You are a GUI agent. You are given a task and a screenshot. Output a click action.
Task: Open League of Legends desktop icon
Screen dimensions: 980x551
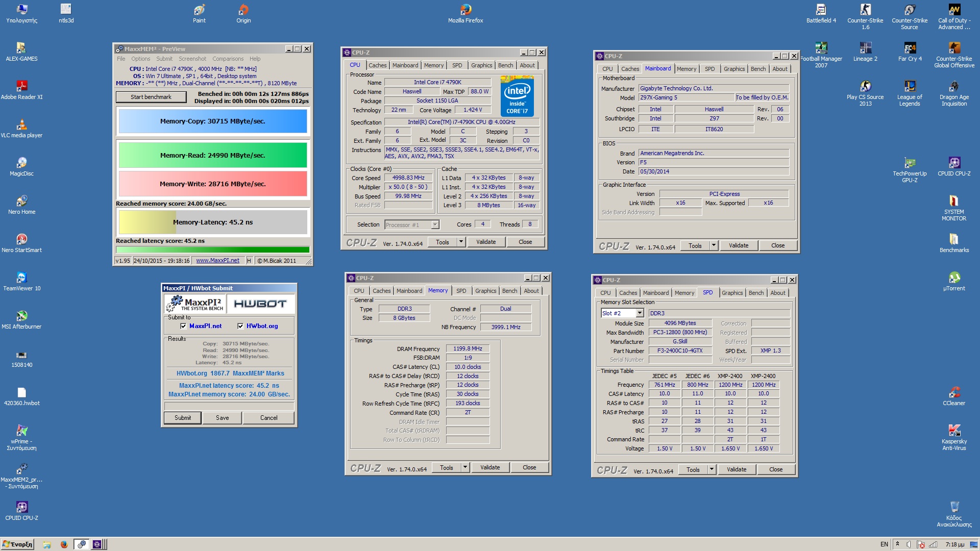click(x=910, y=93)
